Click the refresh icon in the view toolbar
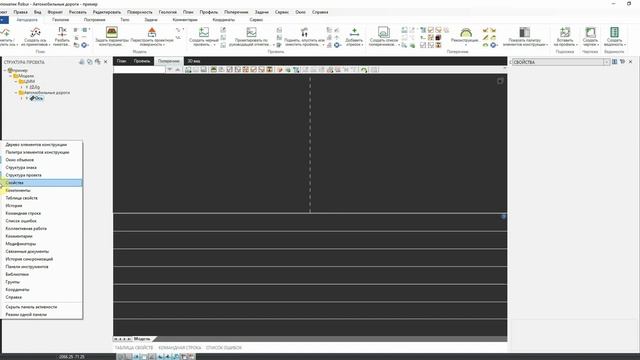Viewport: 640px width, 360px height. 364,70
